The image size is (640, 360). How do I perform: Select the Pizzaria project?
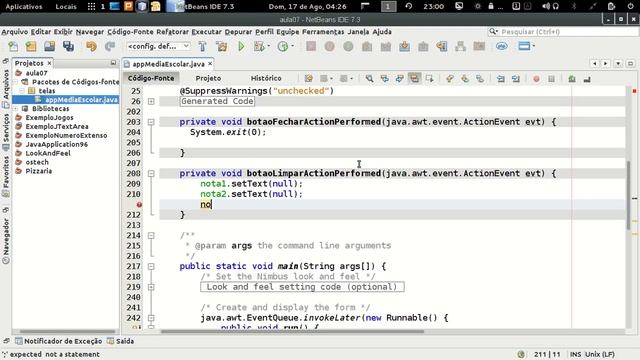coord(38,171)
